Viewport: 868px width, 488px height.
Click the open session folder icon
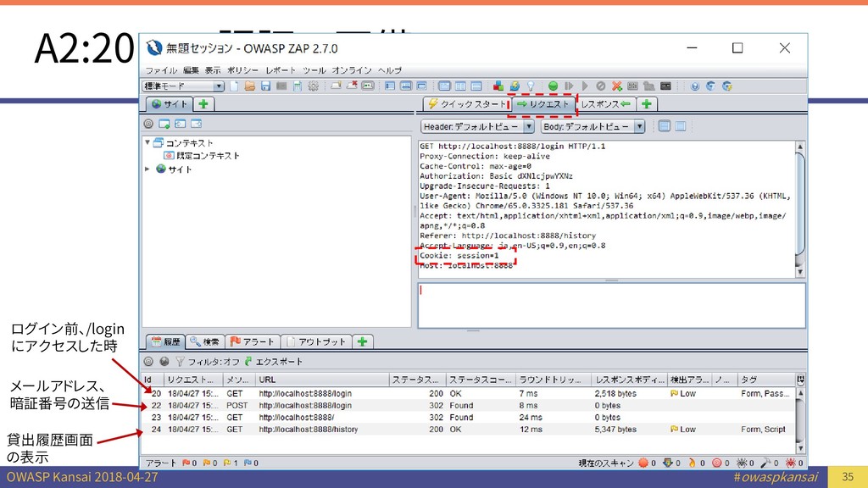250,86
